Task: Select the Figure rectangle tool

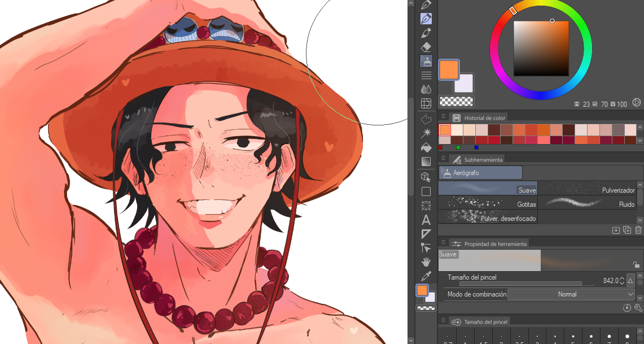Action: point(426,191)
